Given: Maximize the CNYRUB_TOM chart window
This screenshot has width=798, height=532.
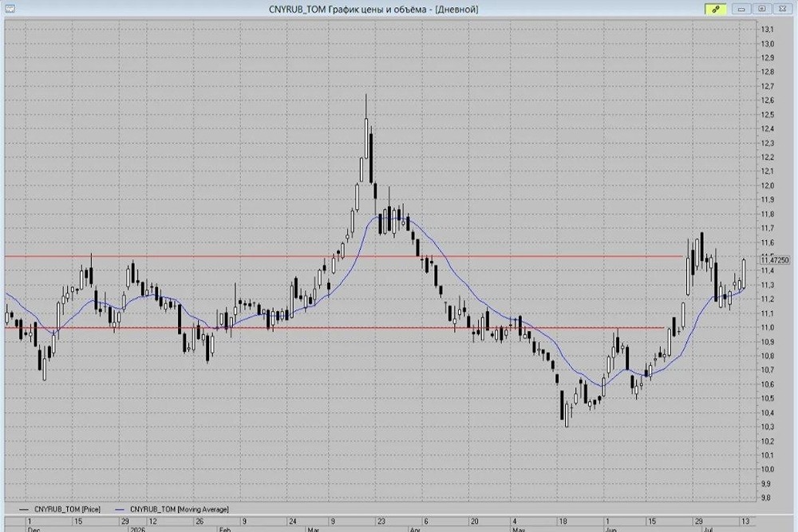Looking at the screenshot, I should click(x=762, y=9).
